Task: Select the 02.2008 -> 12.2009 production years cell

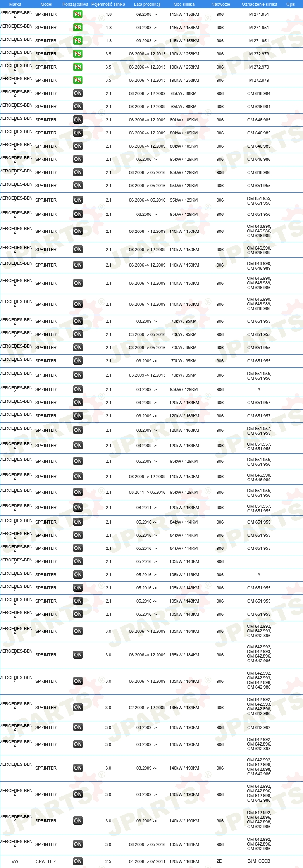Action: click(x=147, y=708)
